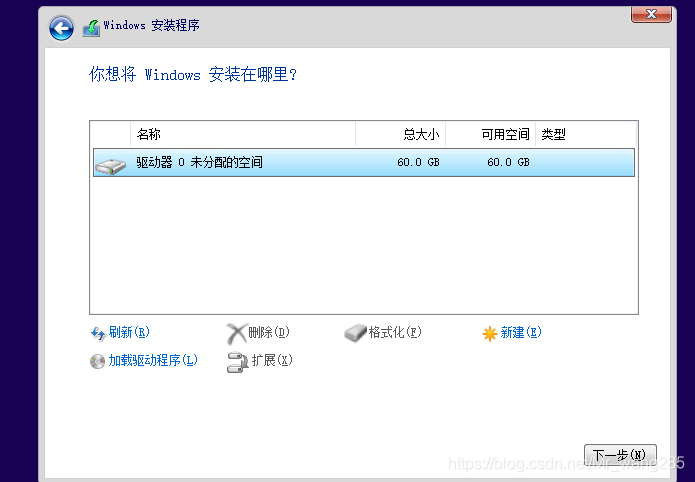Click the 加载驱动程序(L) load driver link
Screen dimensions: 695x482
(x=153, y=360)
